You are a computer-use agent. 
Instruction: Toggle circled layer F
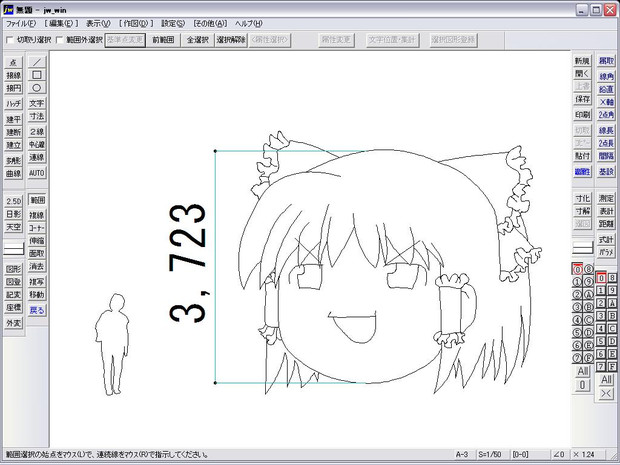pyautogui.click(x=589, y=358)
